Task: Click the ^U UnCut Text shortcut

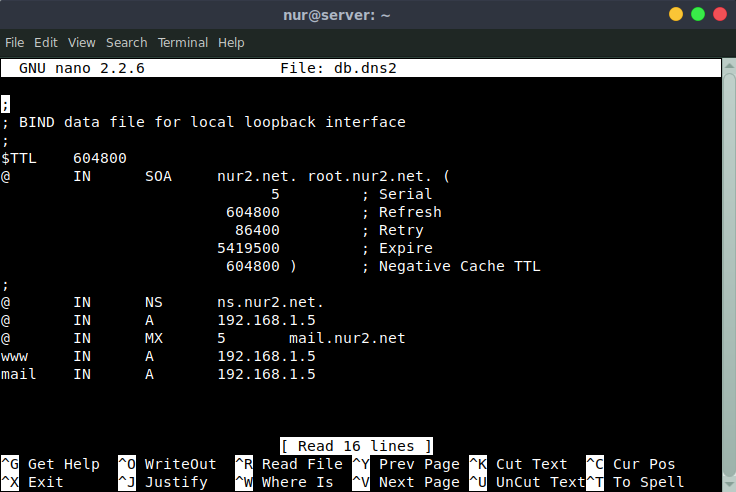Action: click(527, 482)
